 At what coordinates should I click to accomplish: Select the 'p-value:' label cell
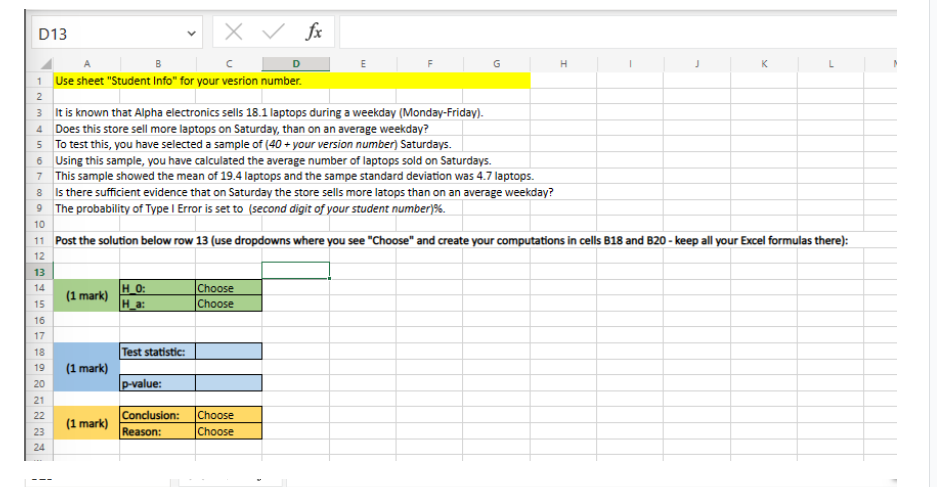point(158,383)
